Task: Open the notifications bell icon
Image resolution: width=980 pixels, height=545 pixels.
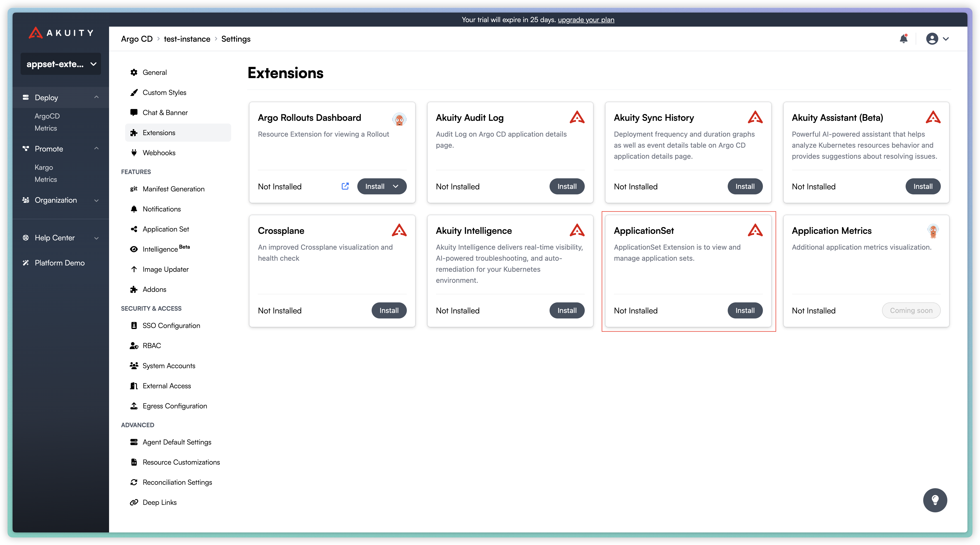Action: pos(904,38)
